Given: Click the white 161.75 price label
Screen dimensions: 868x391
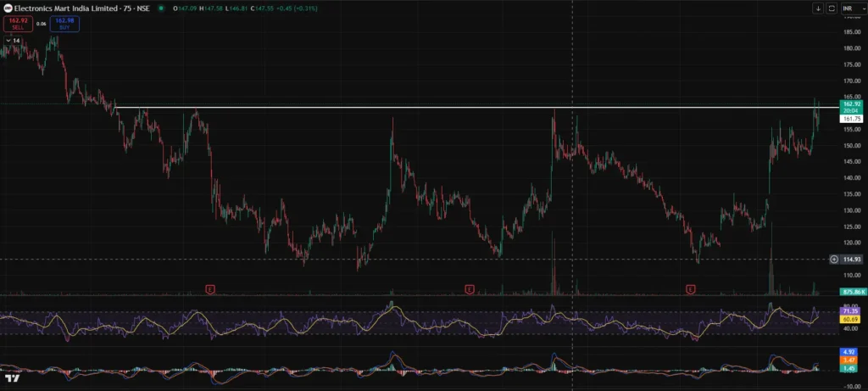Looking at the screenshot, I should (851, 120).
